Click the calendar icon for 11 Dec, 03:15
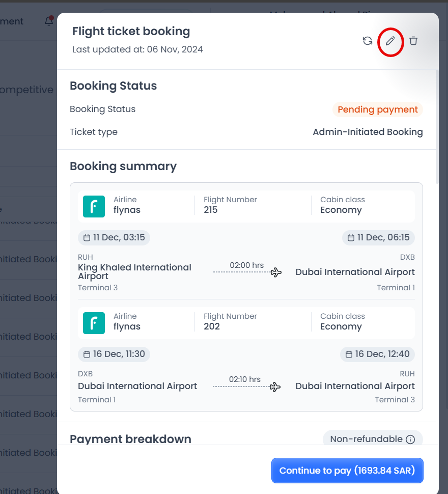This screenshot has height=494, width=448. 87,238
